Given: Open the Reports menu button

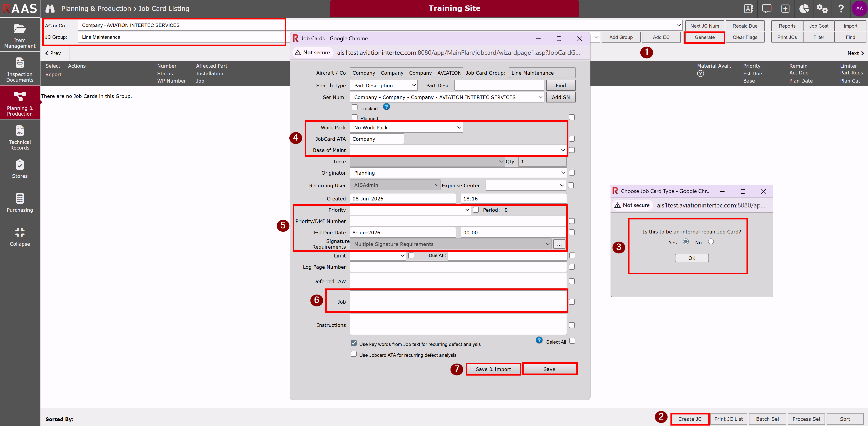Looking at the screenshot, I should (x=787, y=26).
